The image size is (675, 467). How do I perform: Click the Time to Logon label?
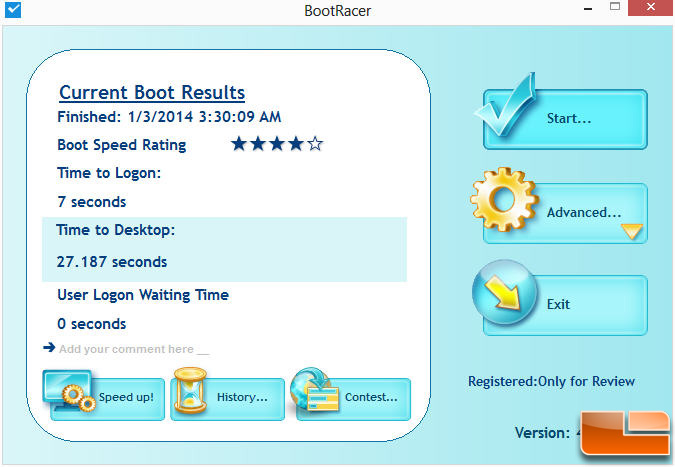coord(109,173)
